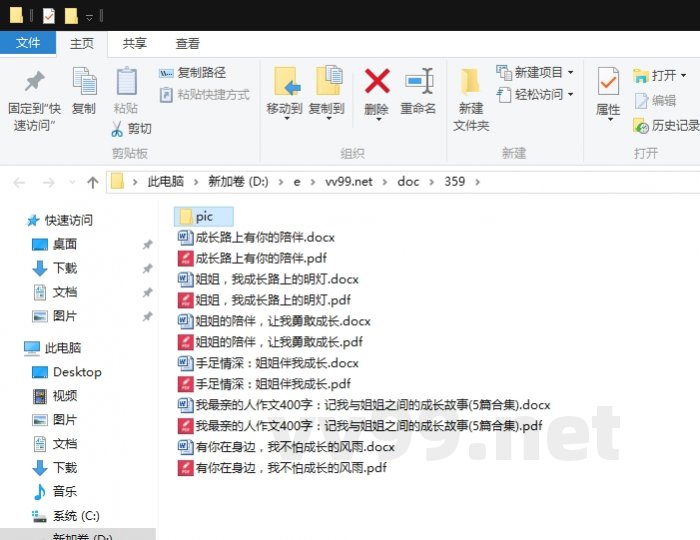This screenshot has height=540, width=700.
Task: Click the Paste clipboard icon
Action: [x=126, y=81]
